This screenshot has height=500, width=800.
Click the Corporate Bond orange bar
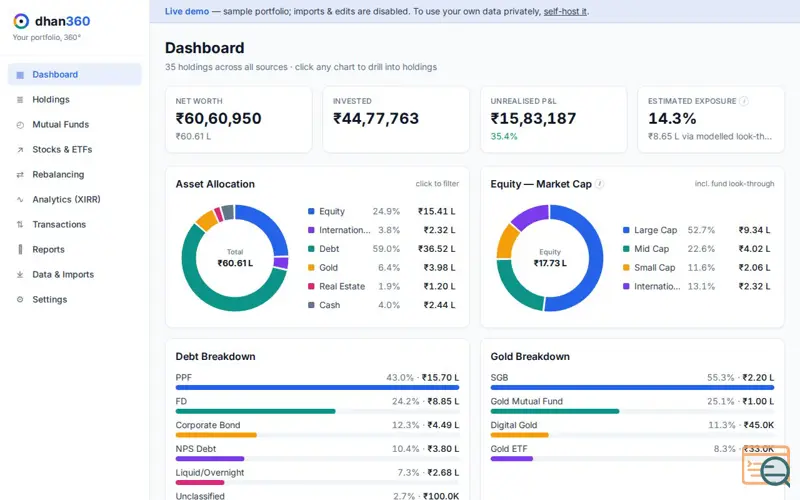tap(216, 435)
